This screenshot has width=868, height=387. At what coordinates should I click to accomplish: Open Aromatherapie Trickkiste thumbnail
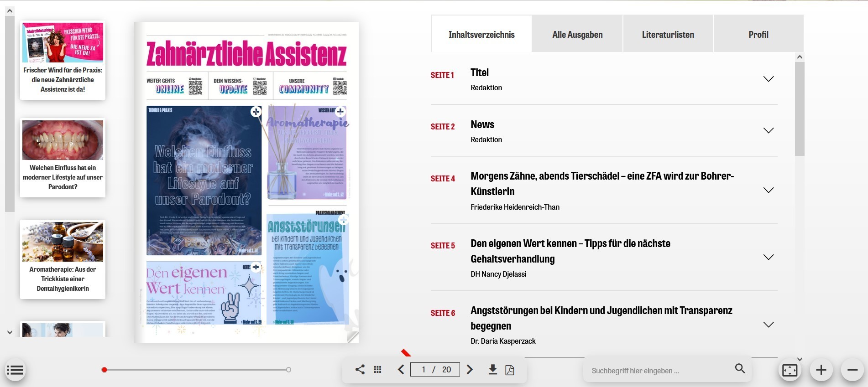pos(63,259)
